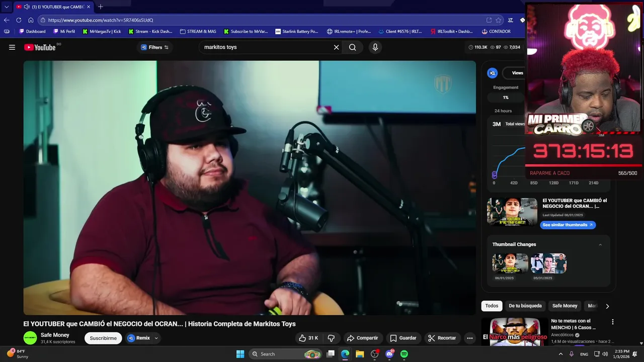The image size is (644, 362).
Task: Open the Safe Money channel avatar
Action: pyautogui.click(x=30, y=338)
